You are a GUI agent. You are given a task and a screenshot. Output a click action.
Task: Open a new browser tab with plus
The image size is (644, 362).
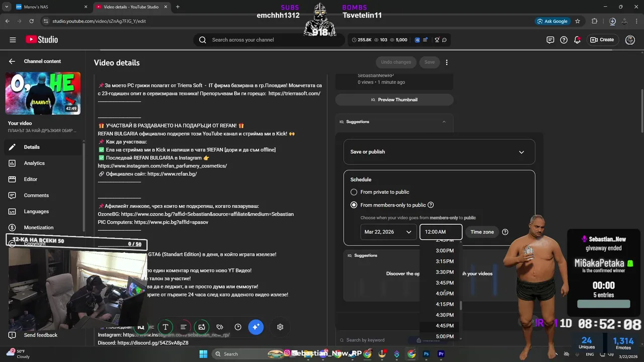[178, 7]
